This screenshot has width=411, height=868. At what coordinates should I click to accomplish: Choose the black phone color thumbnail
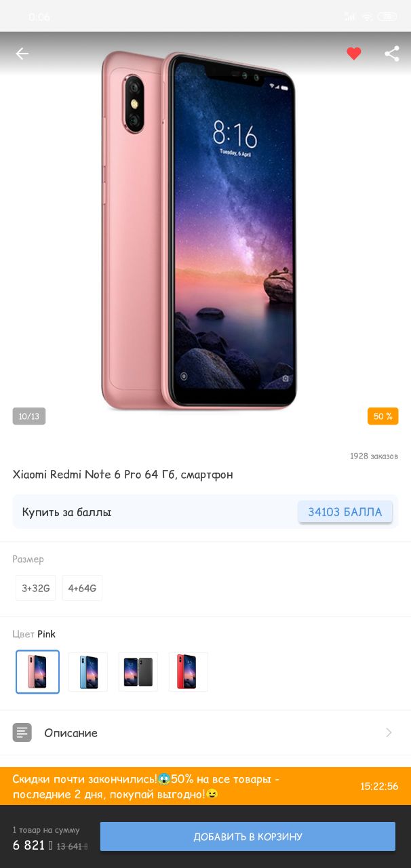(x=138, y=672)
